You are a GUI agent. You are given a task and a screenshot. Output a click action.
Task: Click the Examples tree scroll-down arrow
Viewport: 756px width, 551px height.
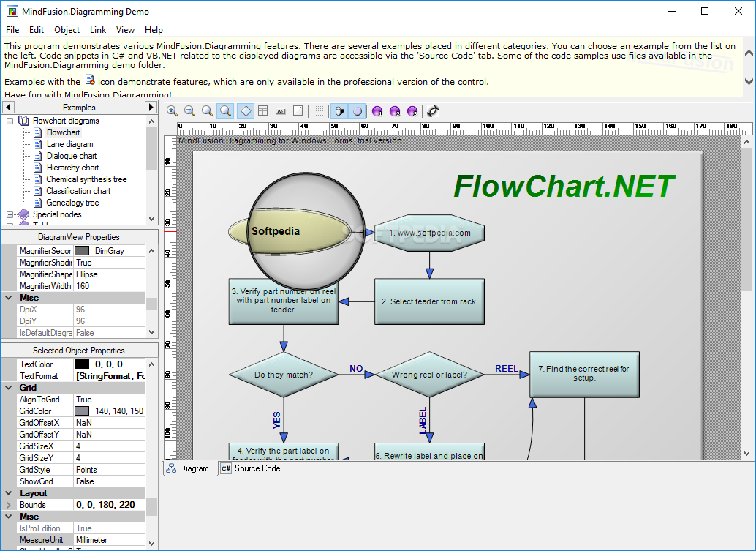pos(152,219)
